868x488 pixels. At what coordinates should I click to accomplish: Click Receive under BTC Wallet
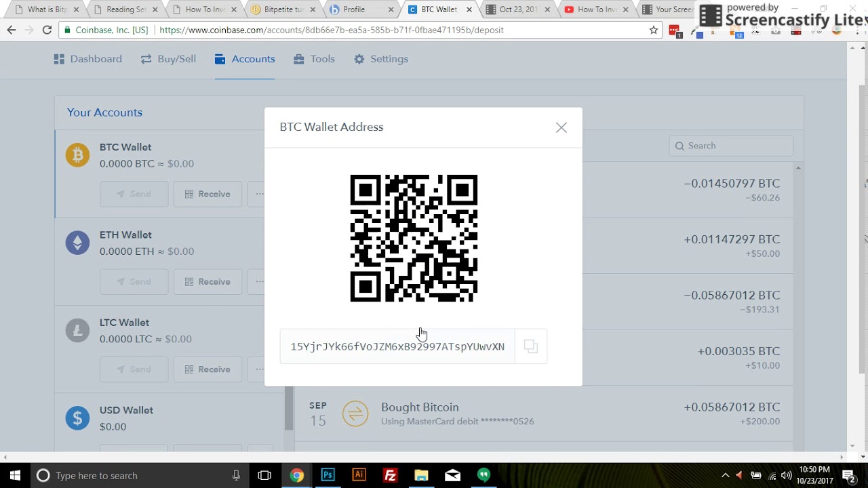(x=208, y=194)
